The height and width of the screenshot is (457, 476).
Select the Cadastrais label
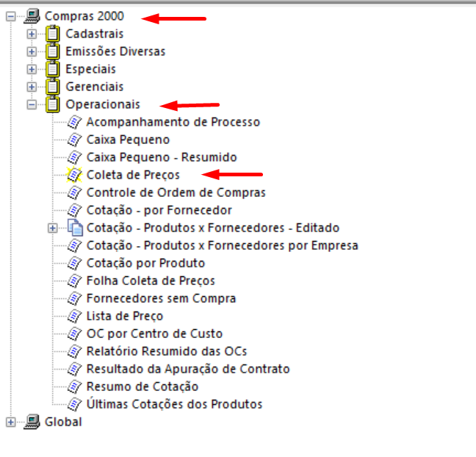[x=95, y=34]
